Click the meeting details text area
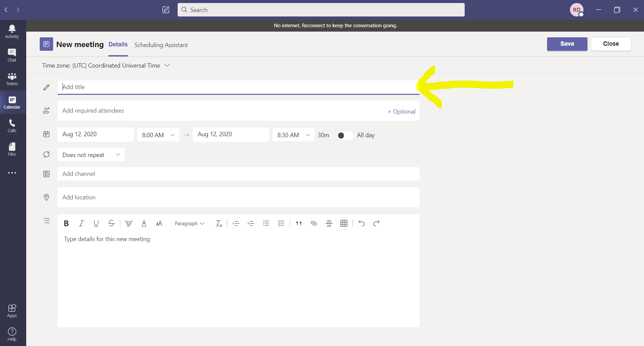 pos(238,279)
